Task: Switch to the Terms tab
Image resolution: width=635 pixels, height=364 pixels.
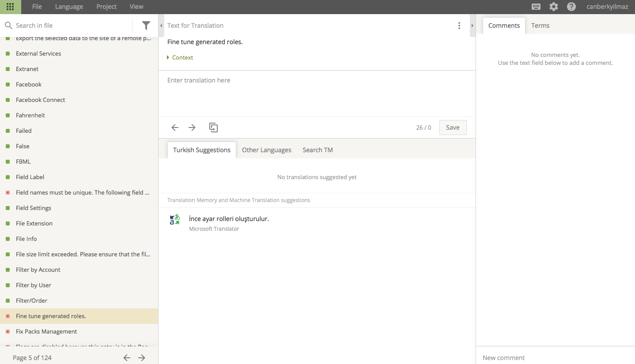Action: (x=540, y=26)
